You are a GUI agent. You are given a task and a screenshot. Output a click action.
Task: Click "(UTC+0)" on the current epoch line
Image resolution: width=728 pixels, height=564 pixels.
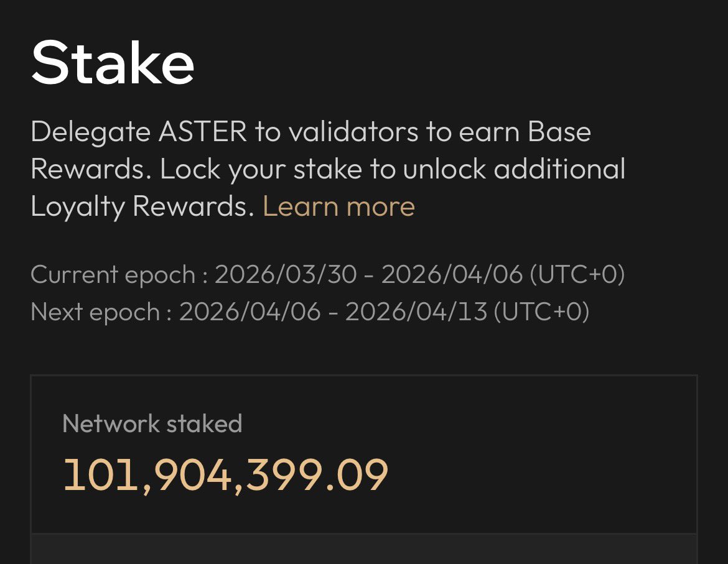[x=577, y=275]
